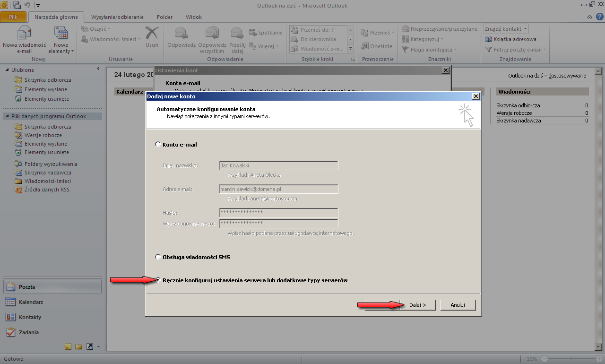
Task: Click the Wpisz ponownie hasło field
Action: click(x=279, y=223)
